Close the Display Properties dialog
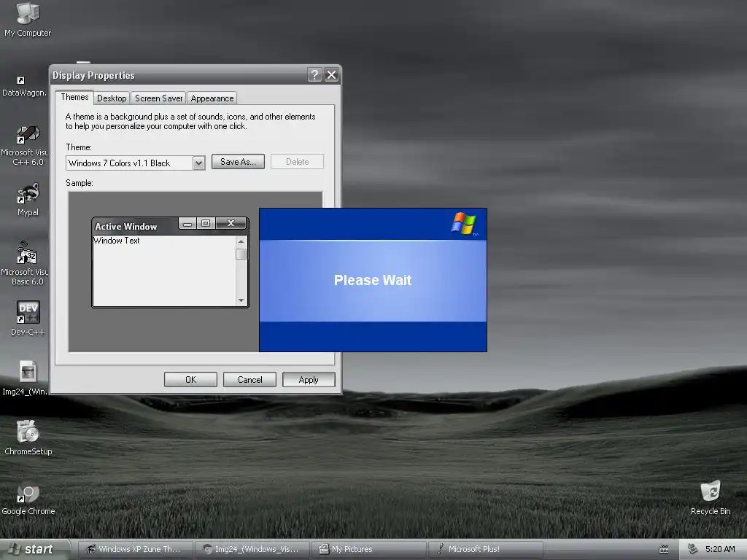 coord(332,75)
